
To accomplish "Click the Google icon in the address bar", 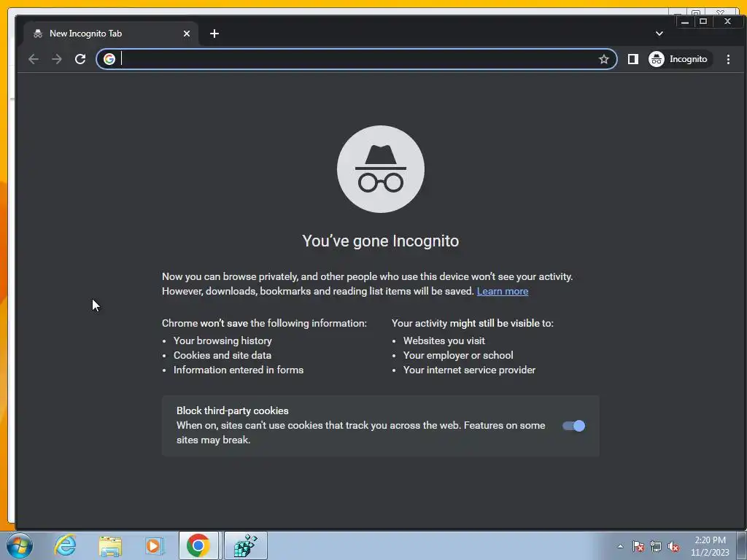I will [109, 59].
